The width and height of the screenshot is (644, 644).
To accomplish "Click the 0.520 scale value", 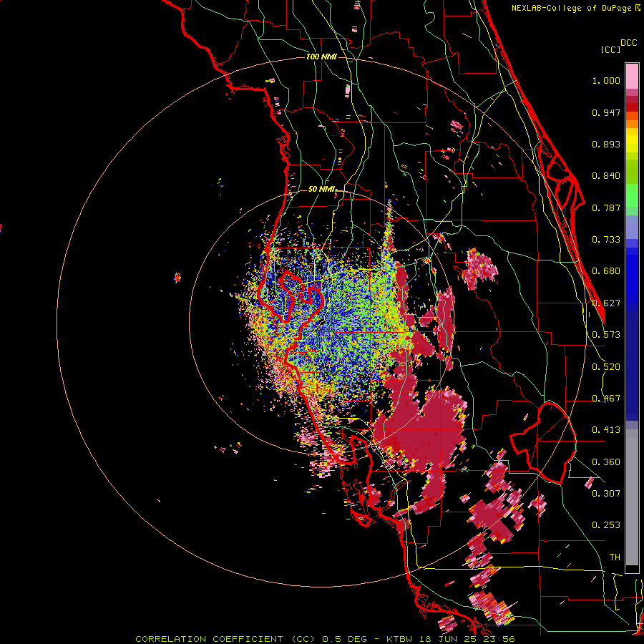I will click(x=606, y=367).
